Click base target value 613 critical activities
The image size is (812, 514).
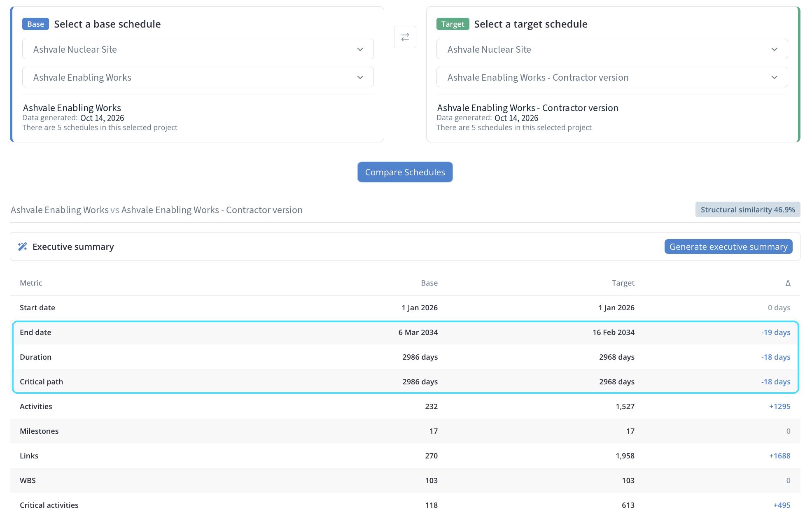pos(628,505)
